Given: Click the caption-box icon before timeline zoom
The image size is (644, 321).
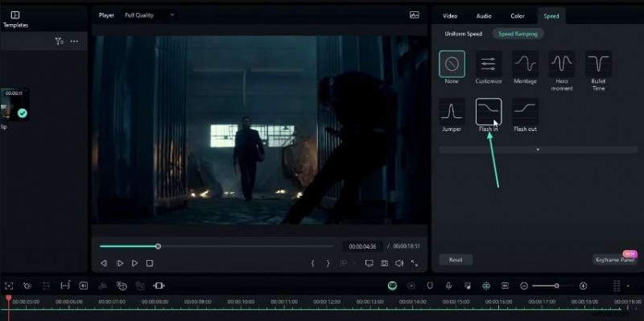Looking at the screenshot, I should [506, 286].
